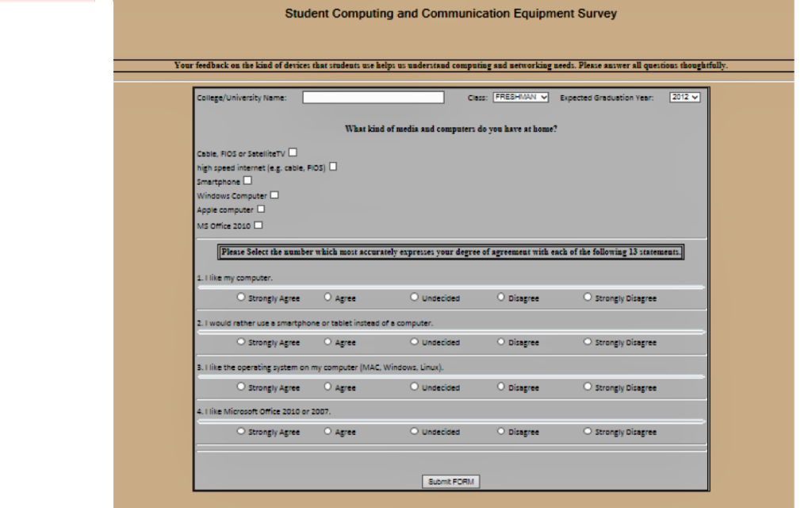
Task: Open the Class dropdown showing FRESHMAN
Action: (520, 98)
